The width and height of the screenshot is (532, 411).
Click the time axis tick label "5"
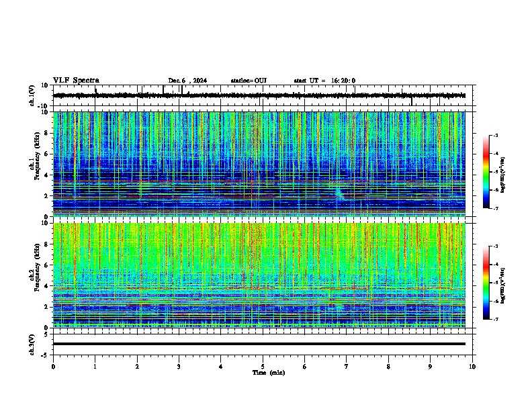(263, 367)
